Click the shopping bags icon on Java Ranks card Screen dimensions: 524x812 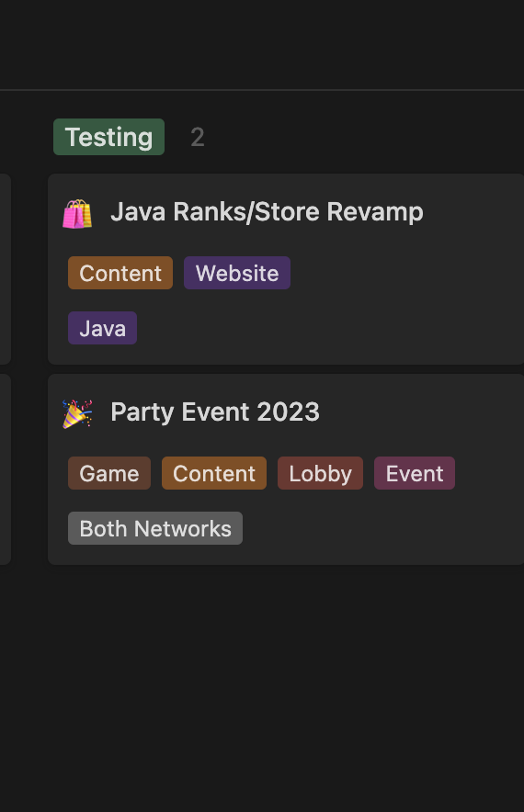(x=77, y=213)
